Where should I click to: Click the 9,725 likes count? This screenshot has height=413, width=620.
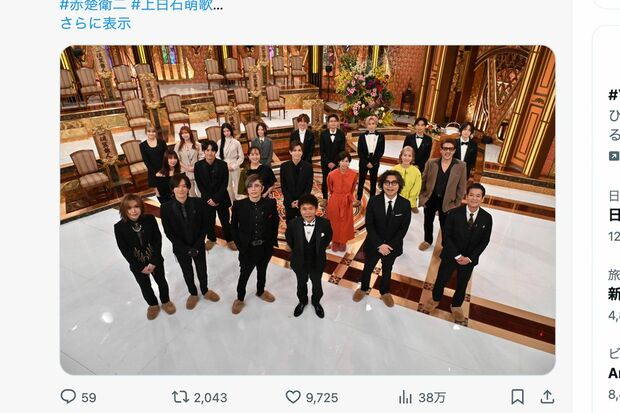coord(322,398)
